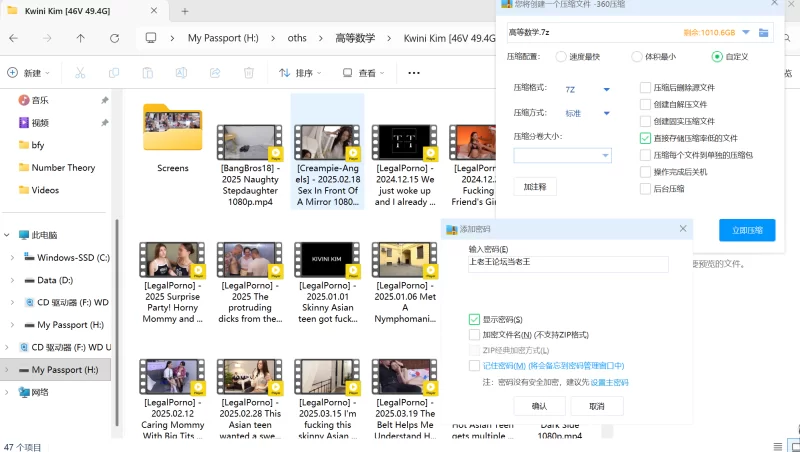Click the Copy icon in Explorer toolbar
Viewport: 800px width, 452px height.
click(114, 73)
